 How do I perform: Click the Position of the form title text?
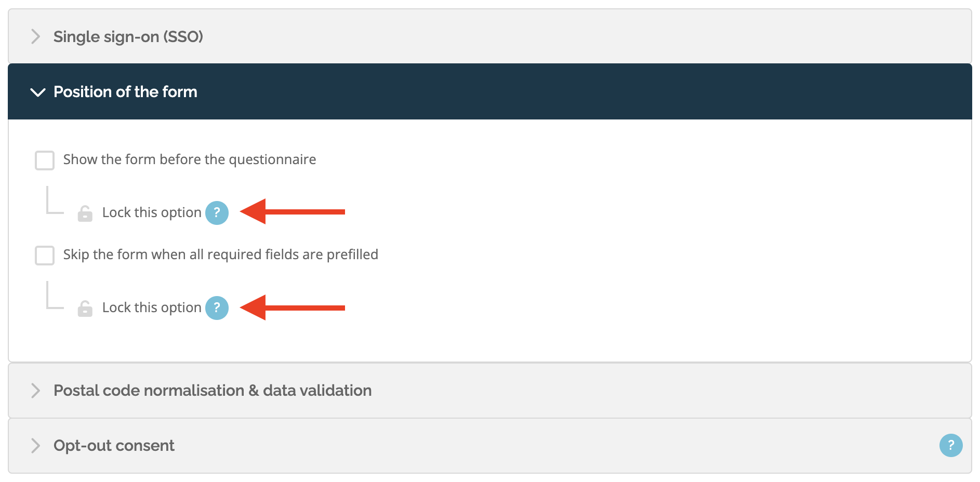(125, 92)
